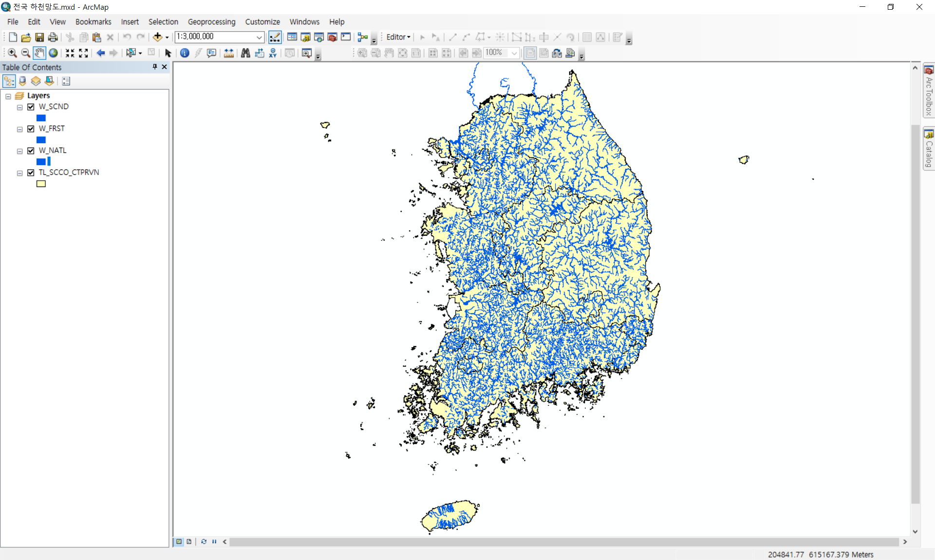The image size is (935, 560).
Task: Open the Find binoculars tool
Action: click(245, 53)
